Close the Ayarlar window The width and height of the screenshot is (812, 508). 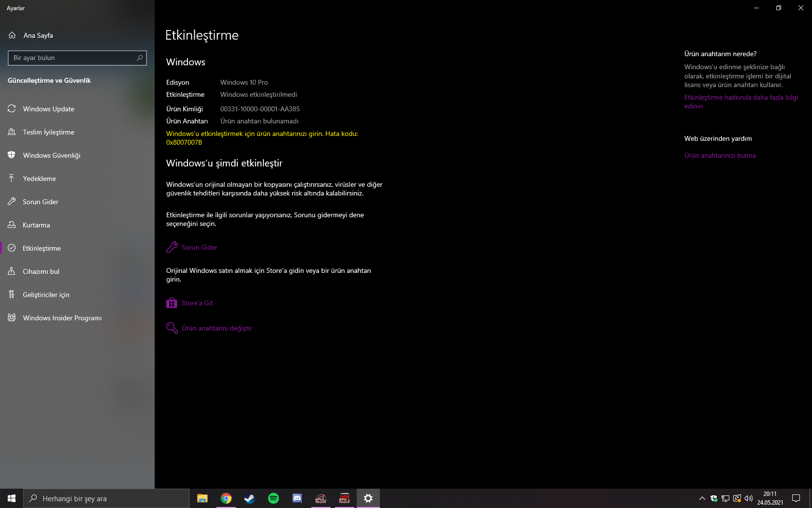[801, 8]
